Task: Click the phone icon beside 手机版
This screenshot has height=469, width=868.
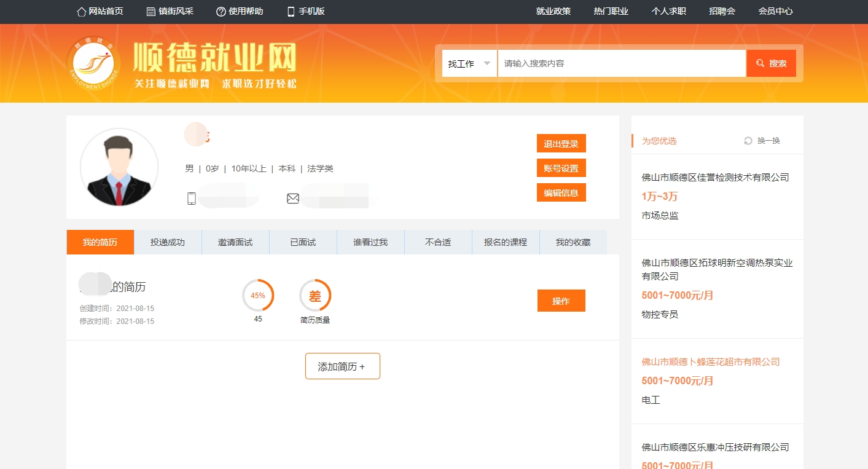Action: point(291,12)
